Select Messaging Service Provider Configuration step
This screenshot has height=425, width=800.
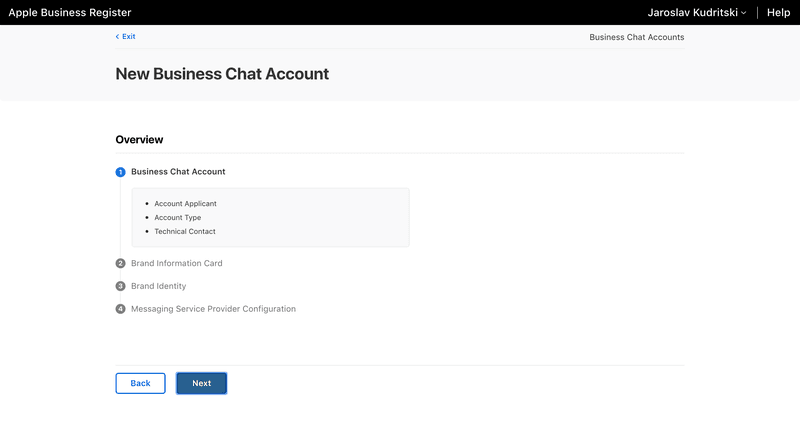click(213, 309)
